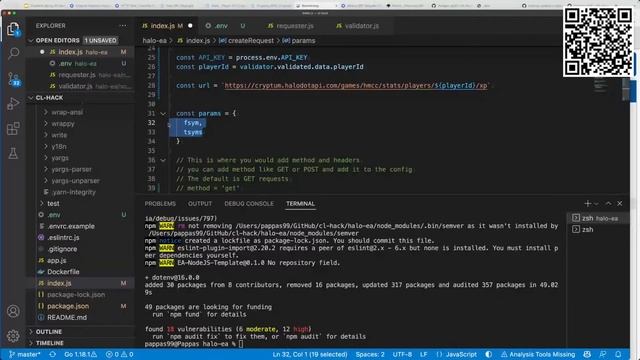Change the JavaScript language mode
Viewport: 640px width, 360px height.
[x=456, y=354]
